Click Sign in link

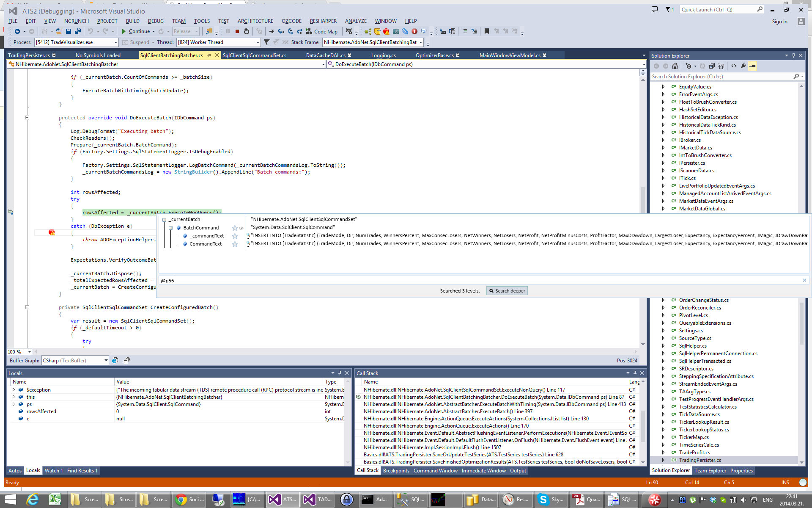tap(779, 22)
